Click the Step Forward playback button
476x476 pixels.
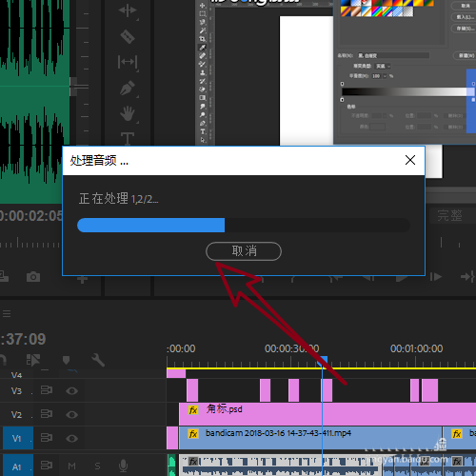[436, 277]
